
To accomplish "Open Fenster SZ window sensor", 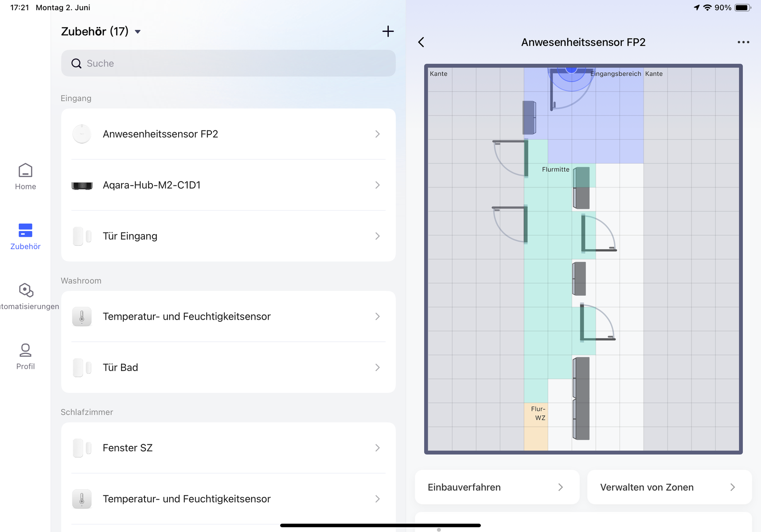I will [228, 448].
